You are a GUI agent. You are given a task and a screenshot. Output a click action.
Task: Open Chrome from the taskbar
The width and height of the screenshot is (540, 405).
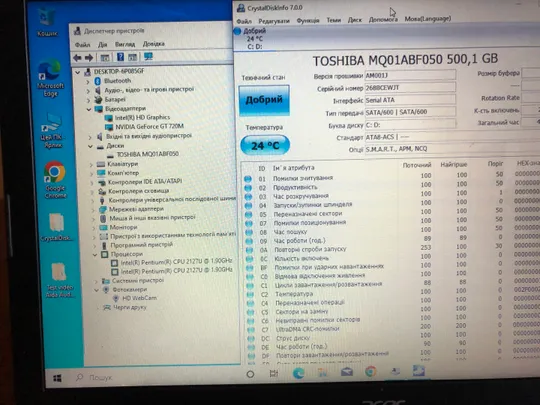coord(370,371)
